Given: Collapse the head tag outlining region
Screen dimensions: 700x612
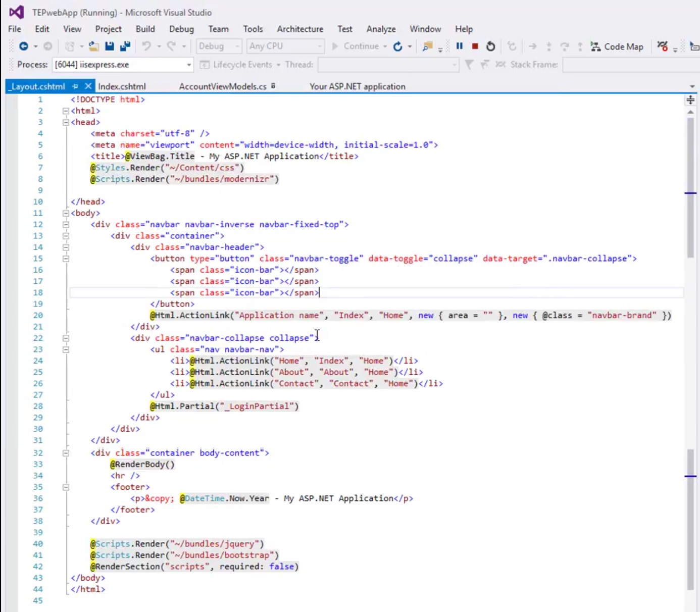Looking at the screenshot, I should click(x=66, y=122).
